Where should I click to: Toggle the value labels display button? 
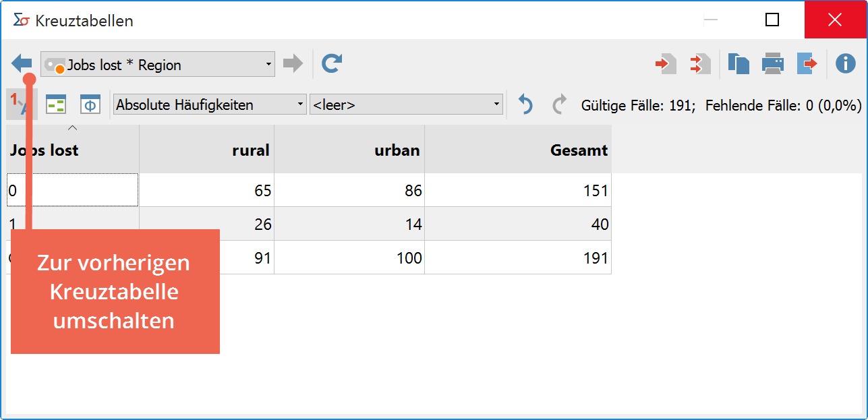tap(20, 105)
